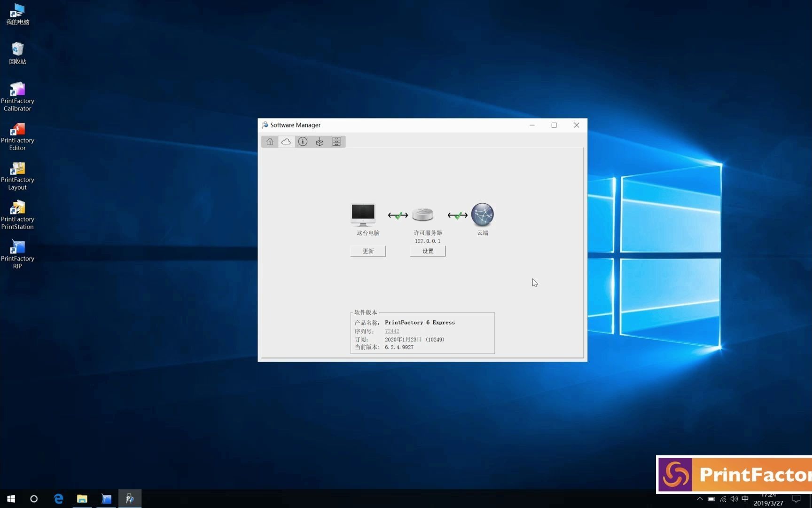Image resolution: width=812 pixels, height=508 pixels.
Task: Click connection arrow between license server and cloud
Action: 458,215
